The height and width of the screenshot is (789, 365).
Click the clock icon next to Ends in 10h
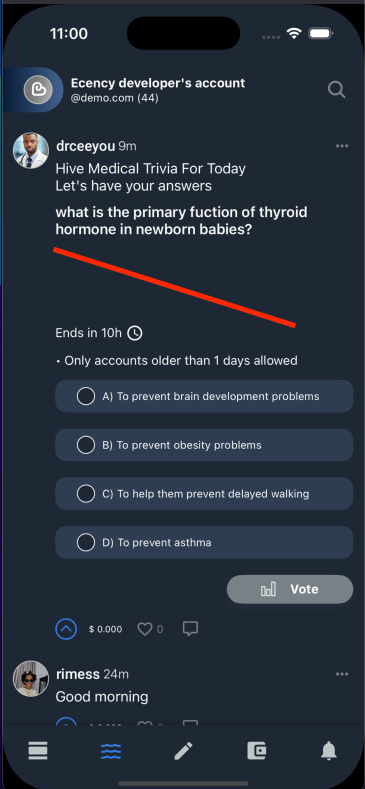134,333
